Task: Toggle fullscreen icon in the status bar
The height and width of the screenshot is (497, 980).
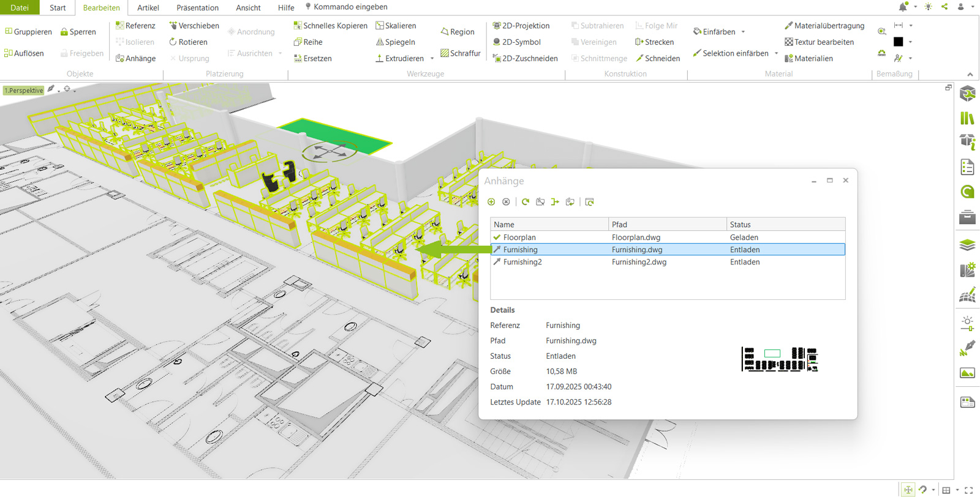Action: click(968, 490)
